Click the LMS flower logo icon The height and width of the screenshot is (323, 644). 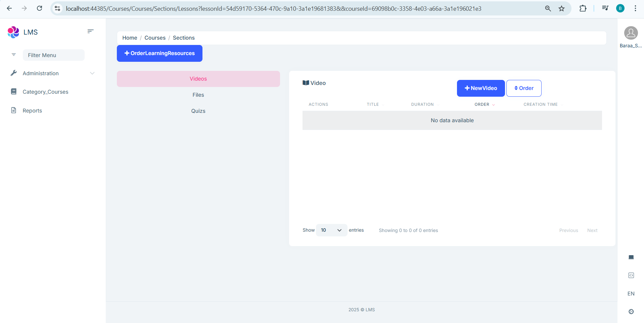(x=13, y=32)
